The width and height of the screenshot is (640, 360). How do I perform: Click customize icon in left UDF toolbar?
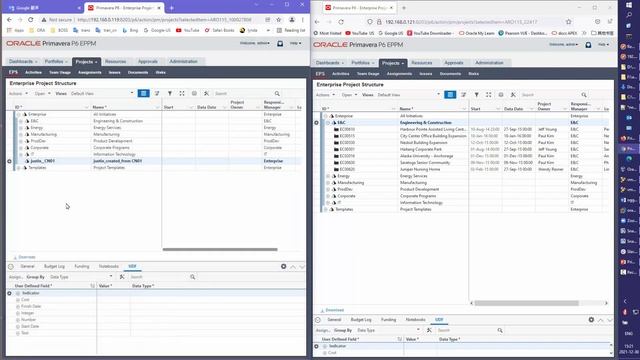click(122, 277)
